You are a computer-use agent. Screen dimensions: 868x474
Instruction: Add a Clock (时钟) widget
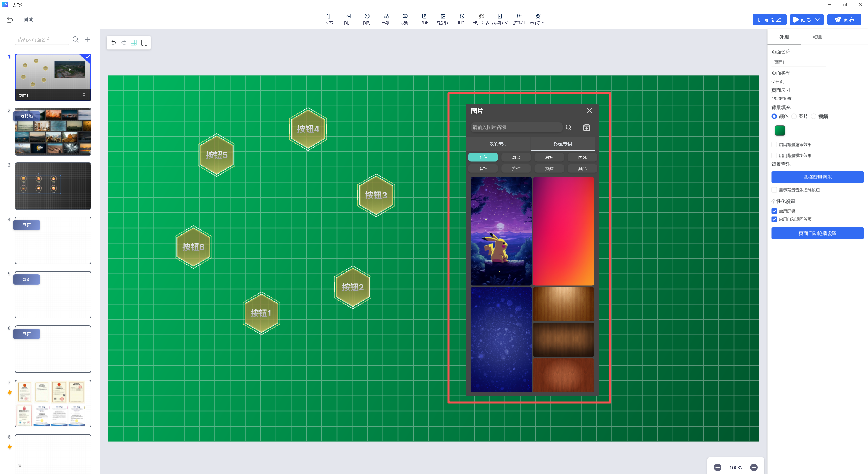click(x=462, y=19)
